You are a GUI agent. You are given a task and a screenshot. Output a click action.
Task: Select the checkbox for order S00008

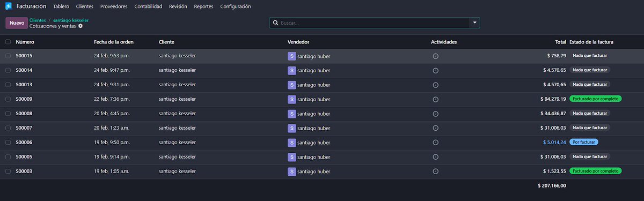[8, 114]
